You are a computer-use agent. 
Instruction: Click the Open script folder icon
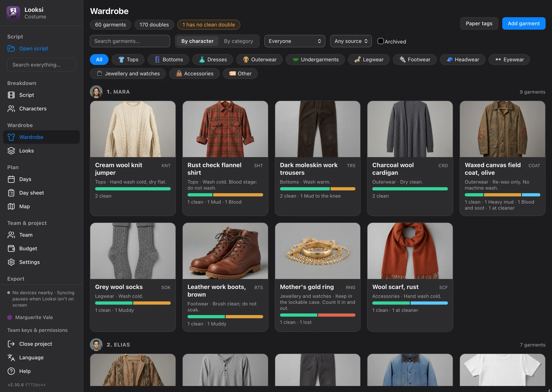(11, 49)
